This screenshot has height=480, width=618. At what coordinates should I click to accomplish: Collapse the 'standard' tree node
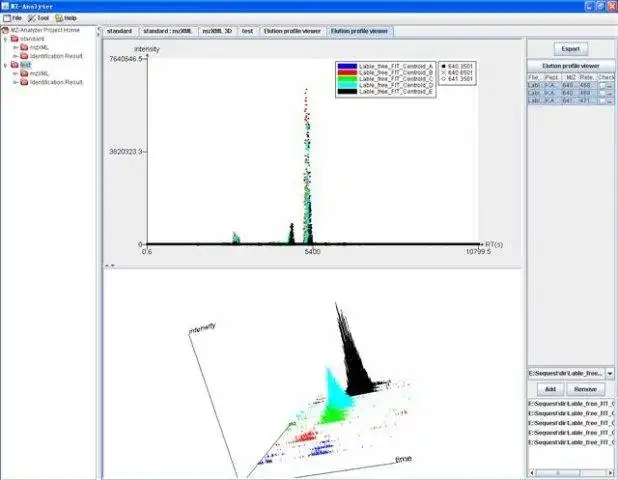(x=5, y=39)
